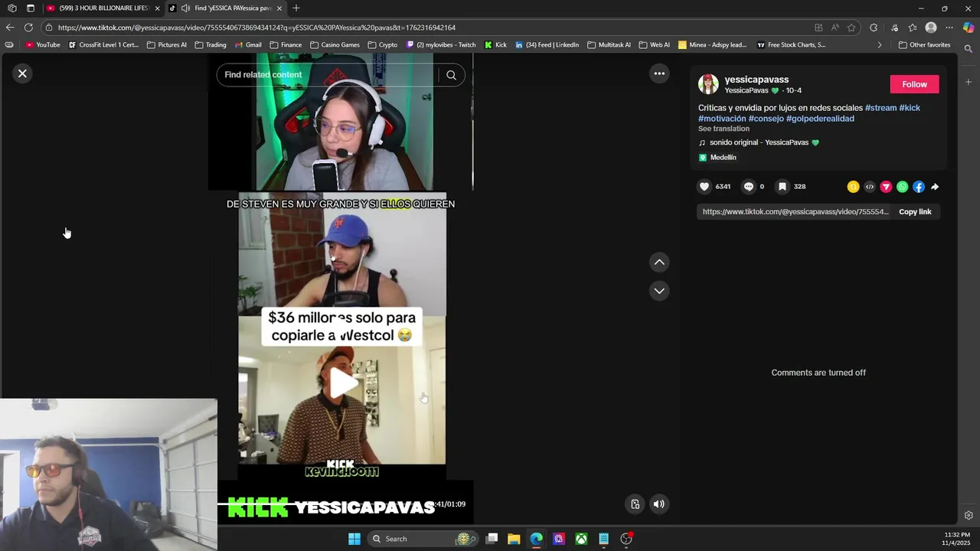Open the Pictures AI bookmarks folder
Image resolution: width=980 pixels, height=551 pixels.
(166, 45)
